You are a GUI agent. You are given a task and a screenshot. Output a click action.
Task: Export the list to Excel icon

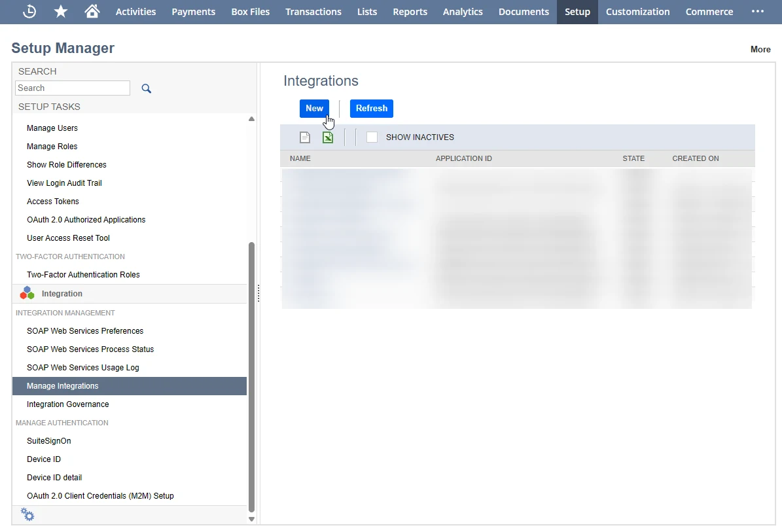pos(328,137)
